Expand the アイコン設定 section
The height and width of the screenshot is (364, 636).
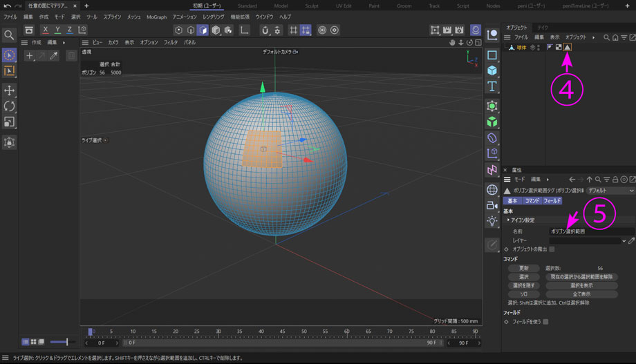click(508, 220)
